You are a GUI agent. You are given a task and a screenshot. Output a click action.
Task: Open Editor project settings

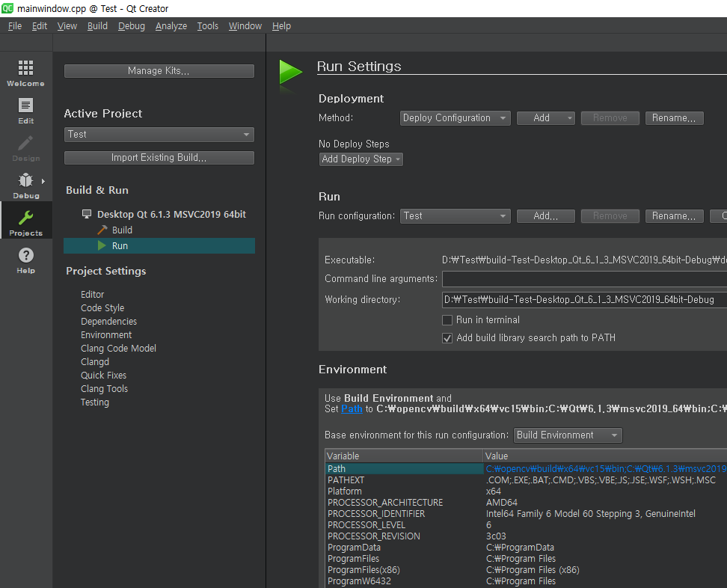coord(92,295)
